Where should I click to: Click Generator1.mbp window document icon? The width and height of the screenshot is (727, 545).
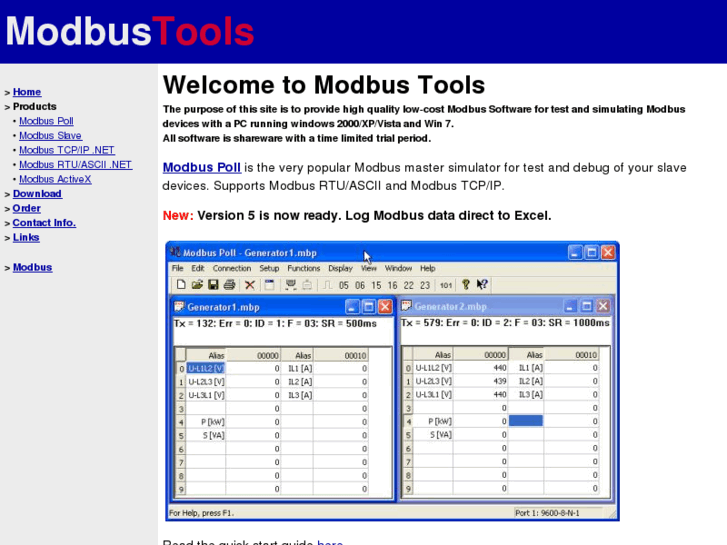pos(179,307)
